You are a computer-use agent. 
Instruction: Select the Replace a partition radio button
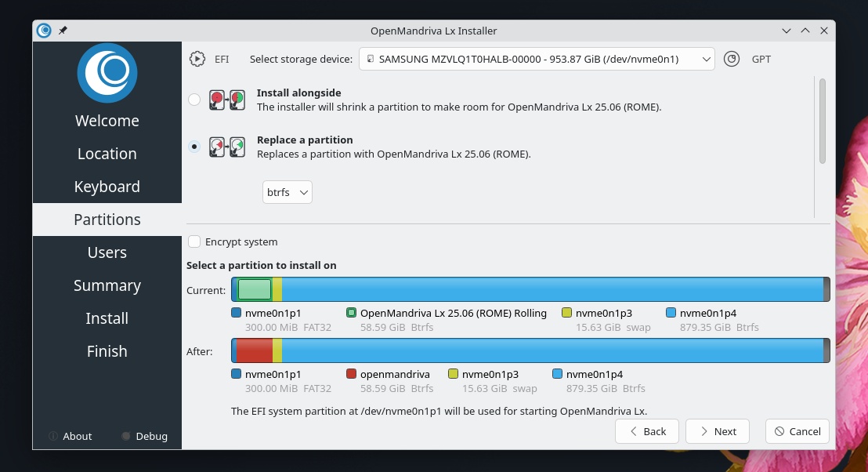194,147
